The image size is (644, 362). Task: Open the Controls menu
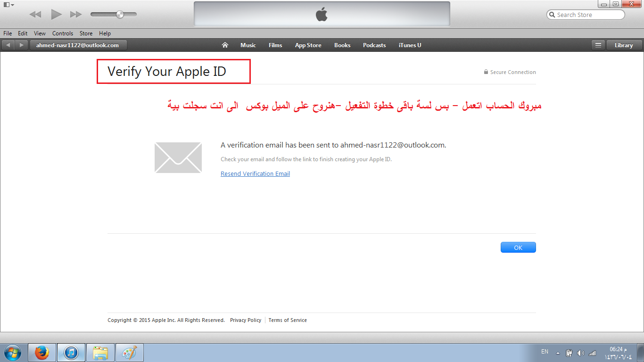(63, 33)
